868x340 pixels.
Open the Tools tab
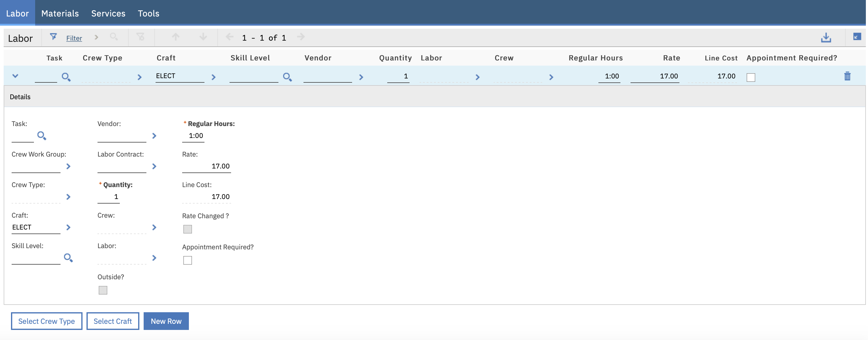pyautogui.click(x=148, y=13)
